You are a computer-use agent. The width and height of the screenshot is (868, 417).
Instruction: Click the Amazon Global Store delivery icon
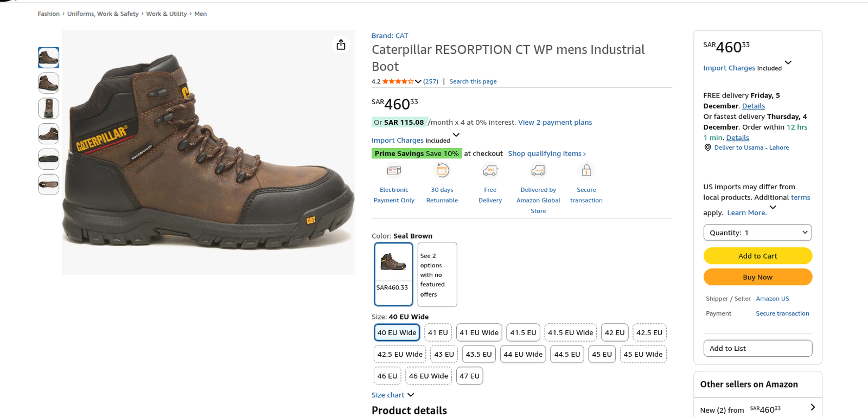[538, 171]
